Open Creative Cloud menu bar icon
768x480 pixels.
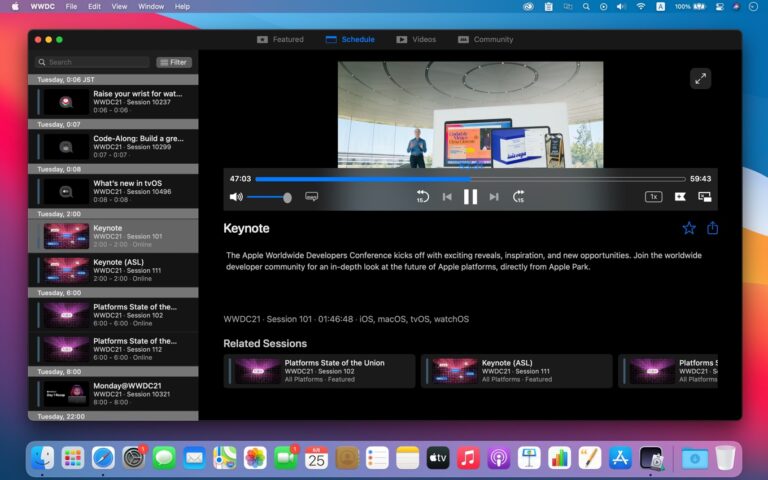(x=528, y=7)
